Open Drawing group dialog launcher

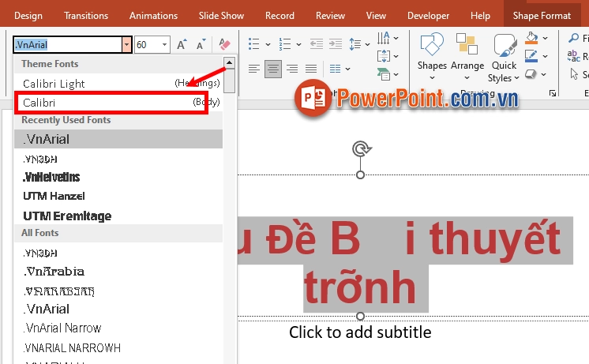[x=553, y=93]
